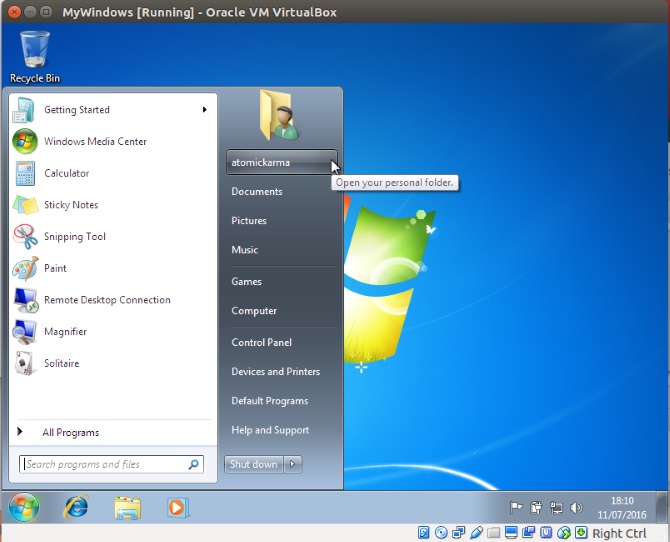Open Control Panel
670x542 pixels.
click(x=262, y=342)
